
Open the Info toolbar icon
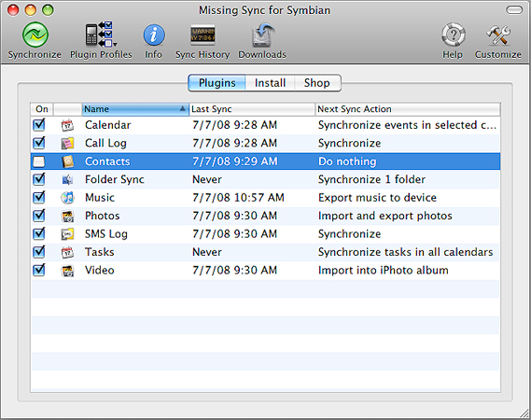154,35
